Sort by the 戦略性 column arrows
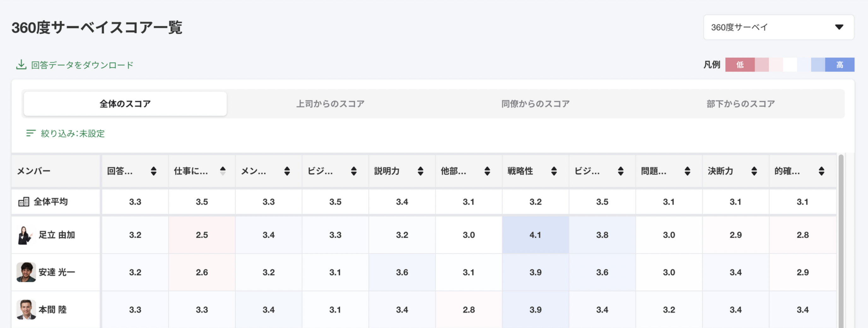The width and height of the screenshot is (868, 328). pos(554,171)
